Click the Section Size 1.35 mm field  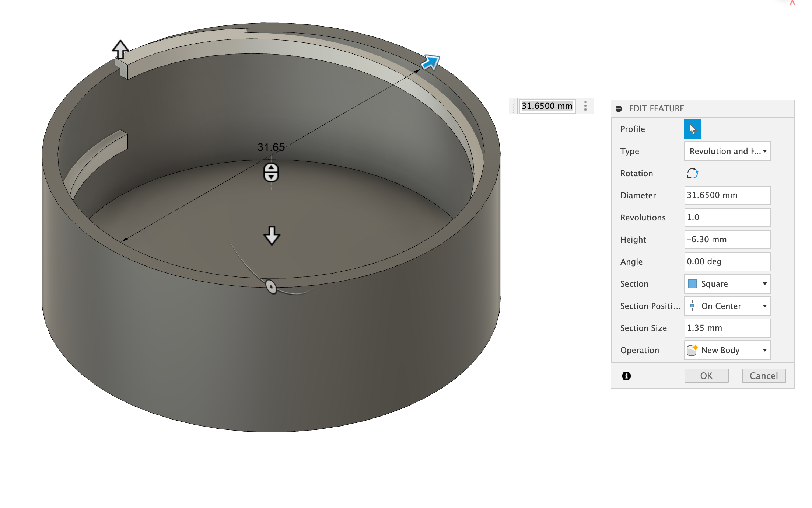click(x=727, y=328)
